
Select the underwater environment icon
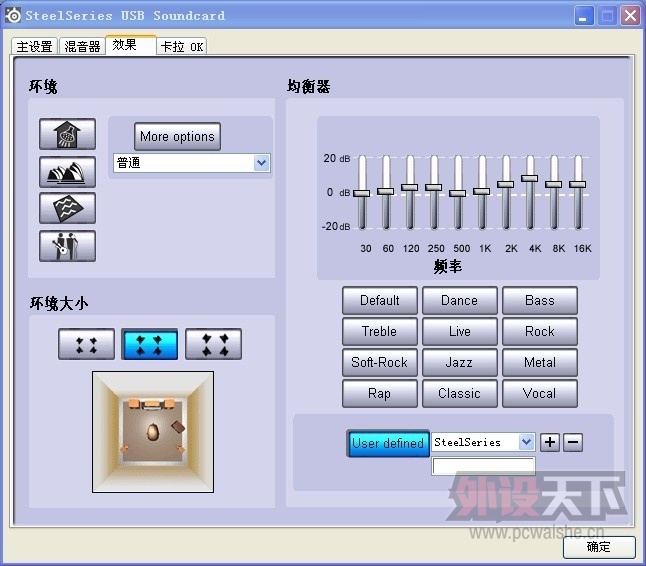tap(68, 208)
